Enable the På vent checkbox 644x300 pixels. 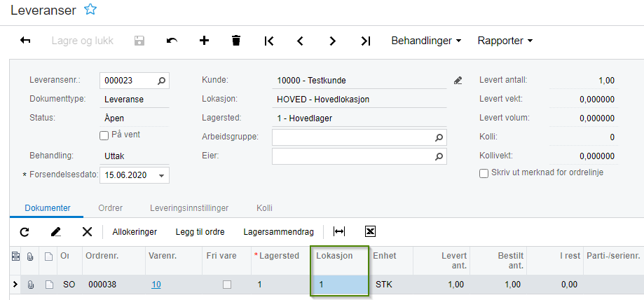point(104,135)
